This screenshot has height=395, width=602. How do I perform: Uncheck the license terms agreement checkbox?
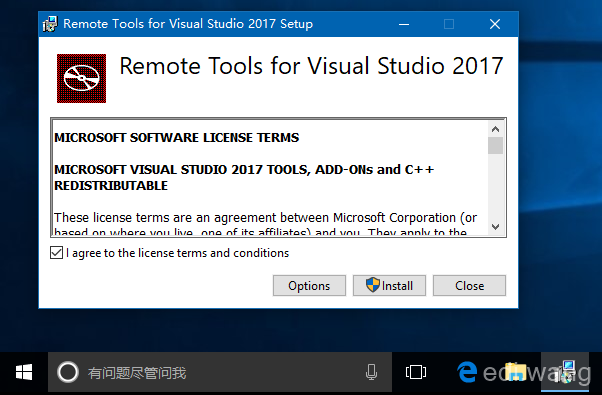56,253
